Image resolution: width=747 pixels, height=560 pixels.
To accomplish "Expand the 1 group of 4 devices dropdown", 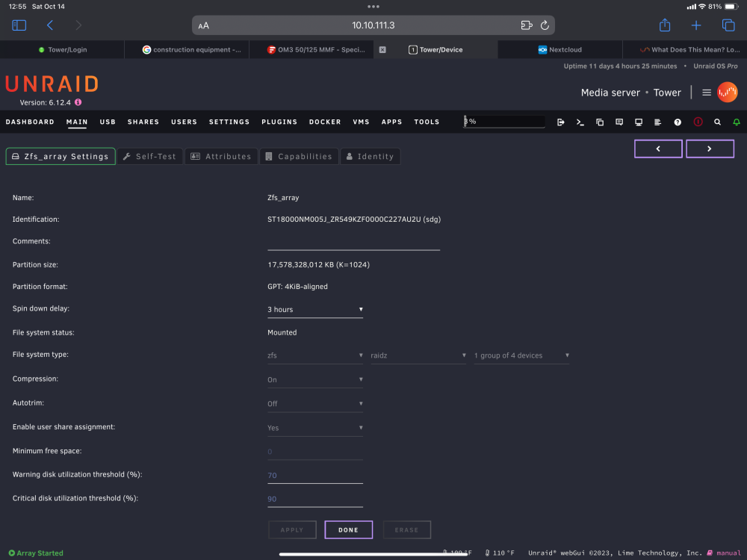I will coord(521,355).
